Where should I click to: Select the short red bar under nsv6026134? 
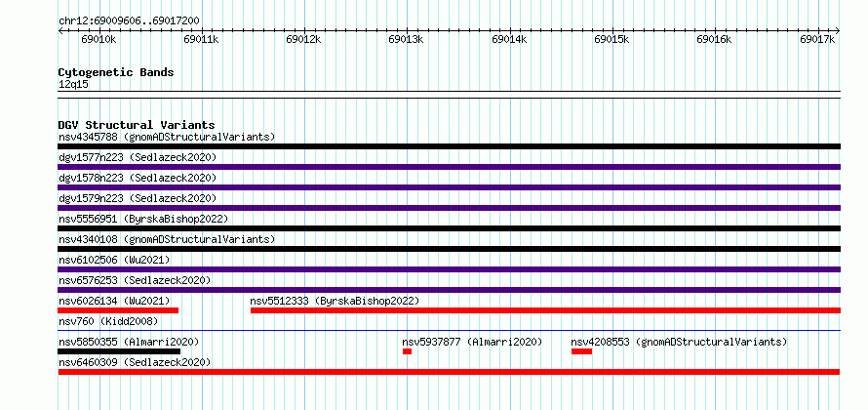118,310
